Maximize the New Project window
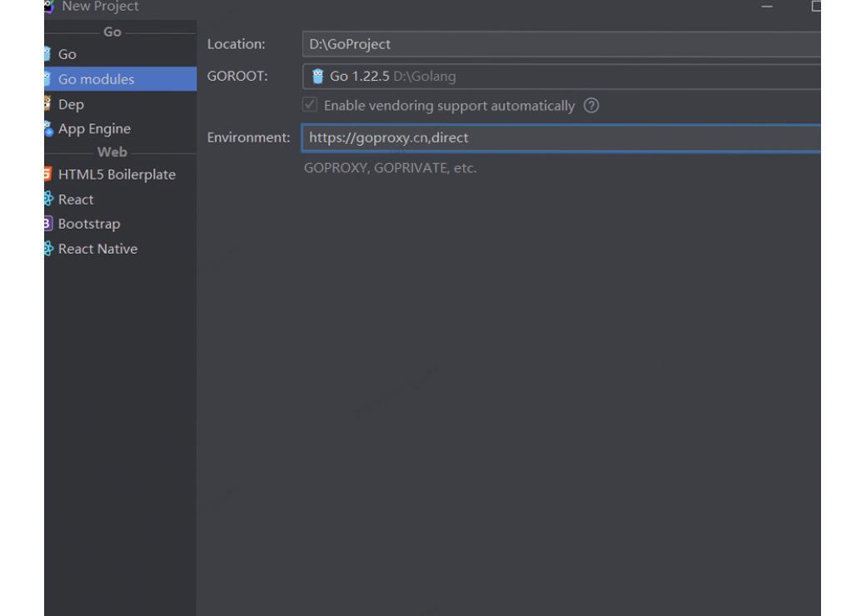 tap(816, 6)
